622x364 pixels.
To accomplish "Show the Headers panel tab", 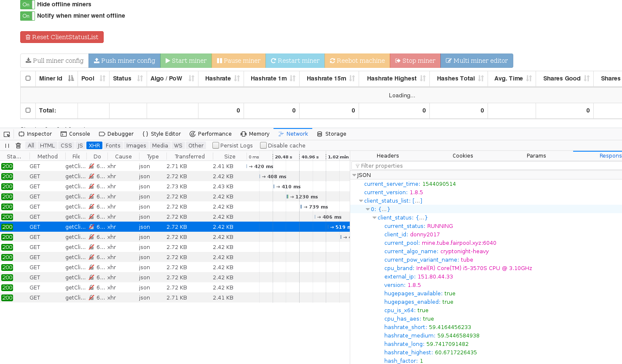I will [x=388, y=156].
